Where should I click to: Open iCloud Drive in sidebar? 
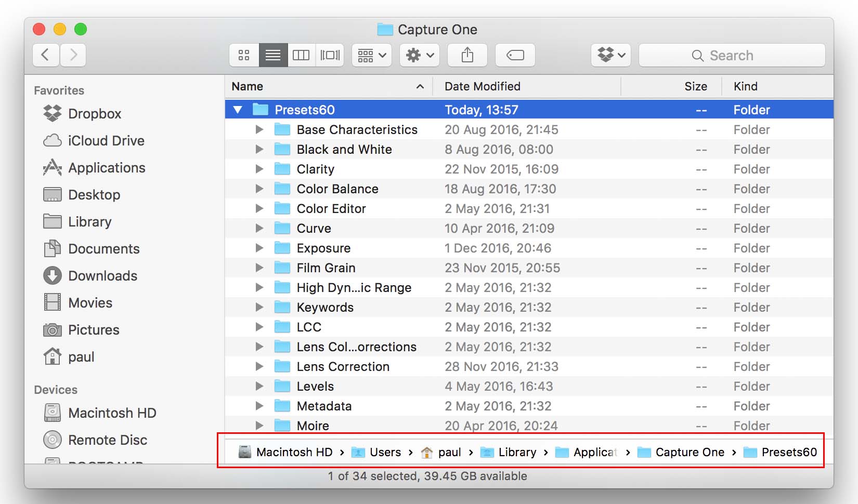(x=94, y=141)
